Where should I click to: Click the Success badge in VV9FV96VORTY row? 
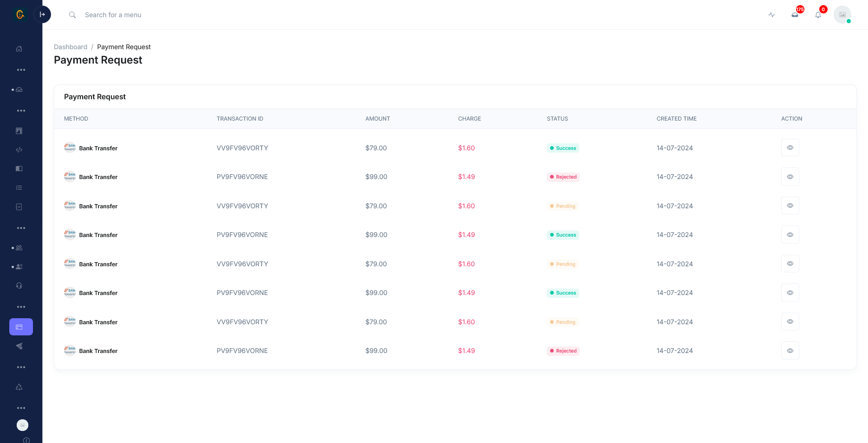click(563, 148)
